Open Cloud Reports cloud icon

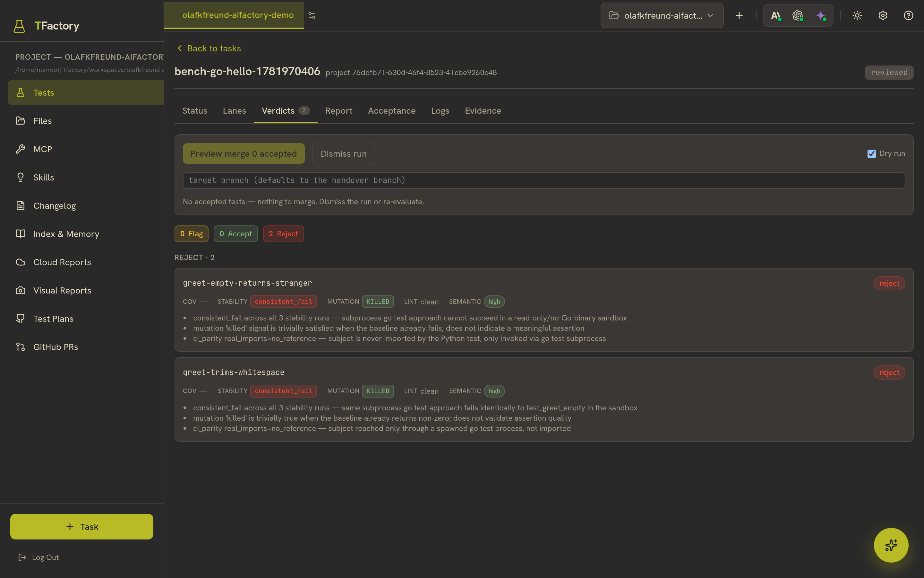coord(21,262)
